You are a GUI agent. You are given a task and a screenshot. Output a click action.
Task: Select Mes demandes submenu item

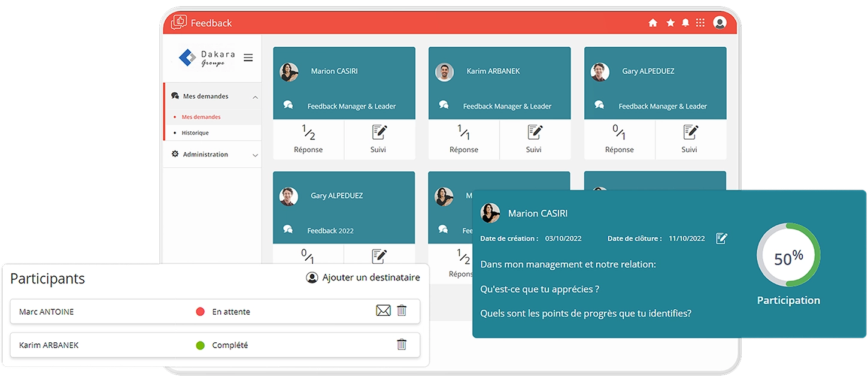[201, 117]
